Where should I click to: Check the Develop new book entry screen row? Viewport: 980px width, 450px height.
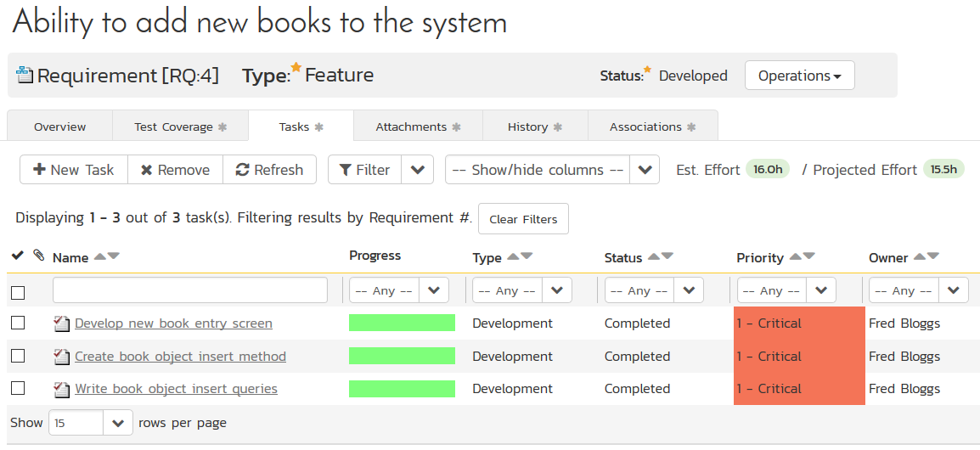[x=18, y=323]
